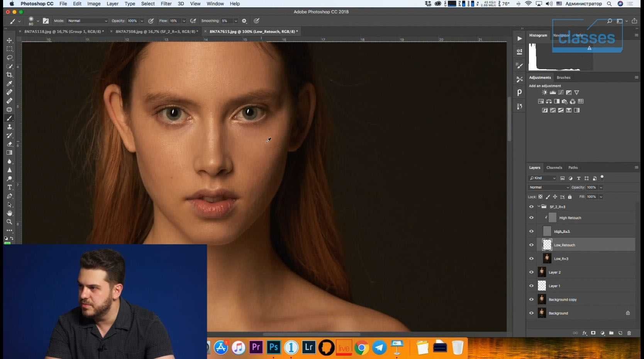Select the Hand tool

point(9,213)
